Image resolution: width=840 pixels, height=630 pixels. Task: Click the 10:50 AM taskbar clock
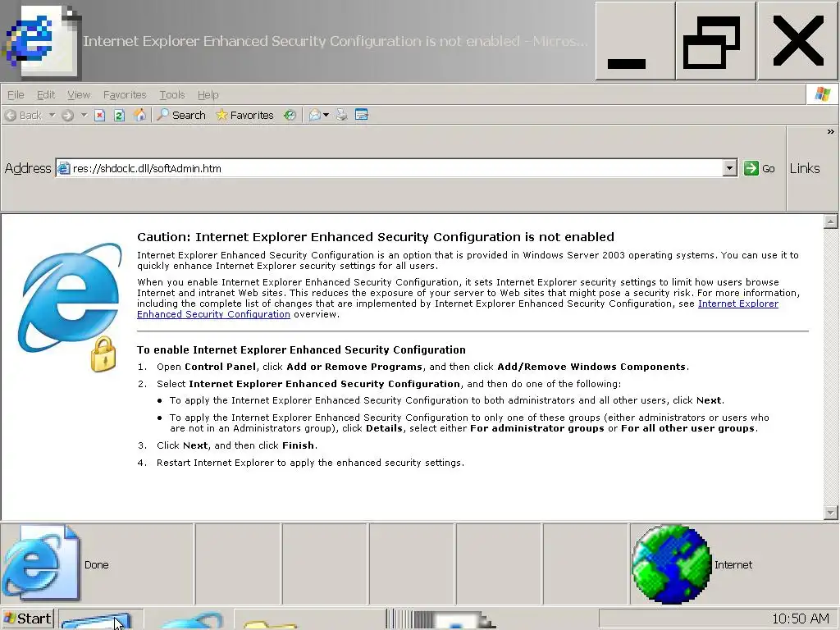coord(801,619)
